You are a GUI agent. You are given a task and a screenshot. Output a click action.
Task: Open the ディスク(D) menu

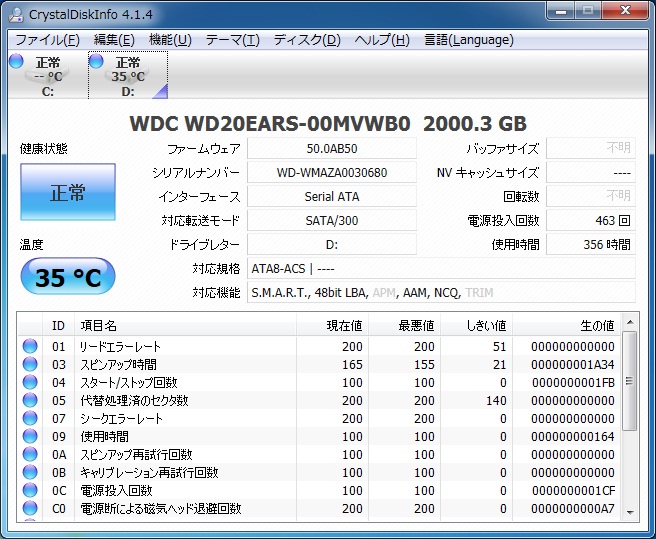pyautogui.click(x=307, y=40)
